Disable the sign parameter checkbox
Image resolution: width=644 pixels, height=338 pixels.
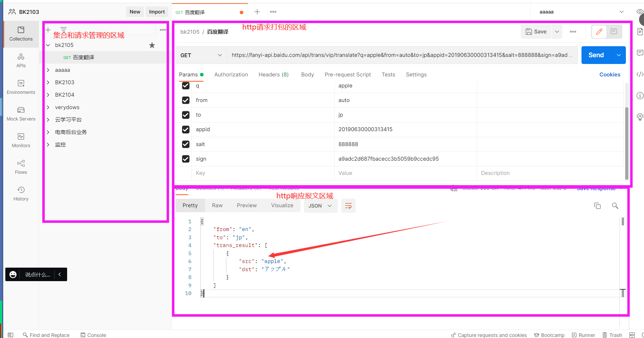[185, 159]
